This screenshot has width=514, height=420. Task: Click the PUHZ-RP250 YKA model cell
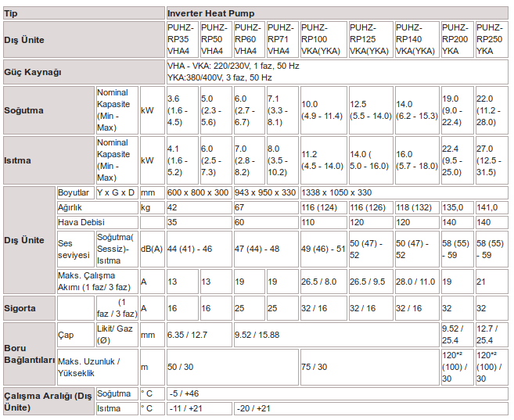[x=492, y=39]
